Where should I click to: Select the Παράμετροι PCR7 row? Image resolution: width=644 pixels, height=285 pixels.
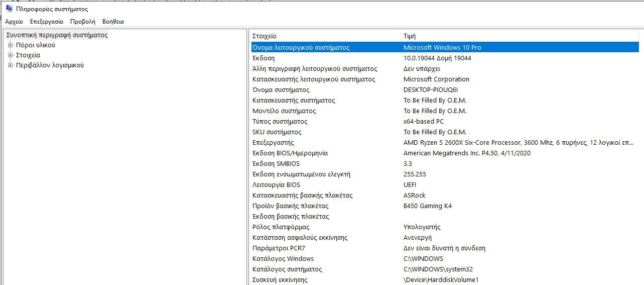(x=445, y=248)
